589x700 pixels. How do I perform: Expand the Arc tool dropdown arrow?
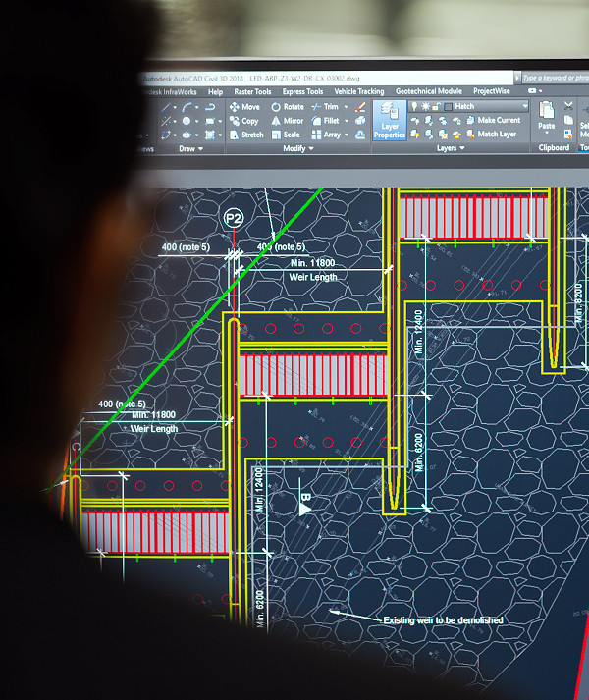(x=196, y=108)
